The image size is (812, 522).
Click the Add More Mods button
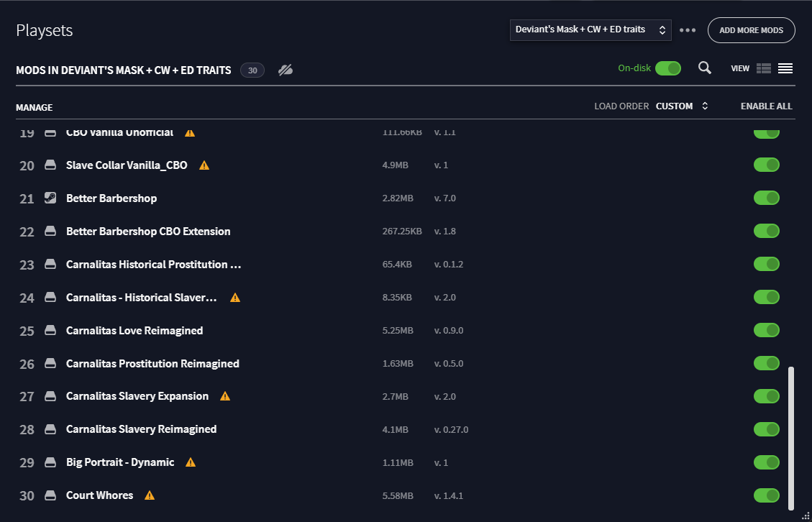point(751,30)
